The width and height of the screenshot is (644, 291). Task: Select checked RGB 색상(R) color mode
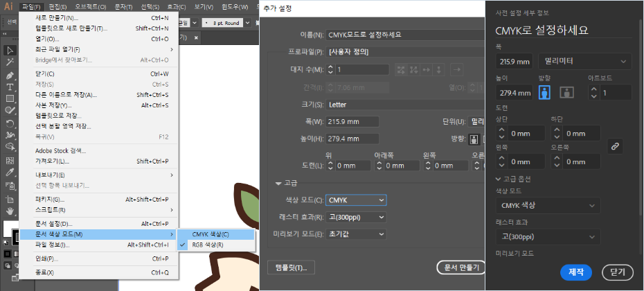pyautogui.click(x=216, y=245)
